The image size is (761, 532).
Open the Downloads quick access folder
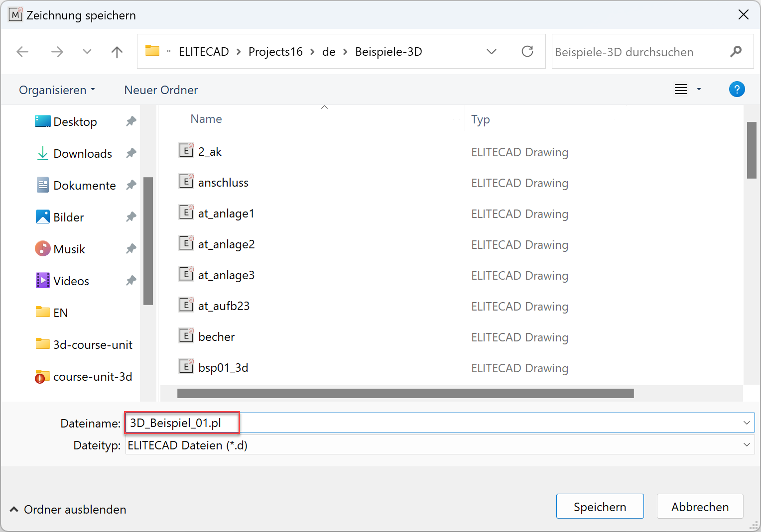click(83, 154)
